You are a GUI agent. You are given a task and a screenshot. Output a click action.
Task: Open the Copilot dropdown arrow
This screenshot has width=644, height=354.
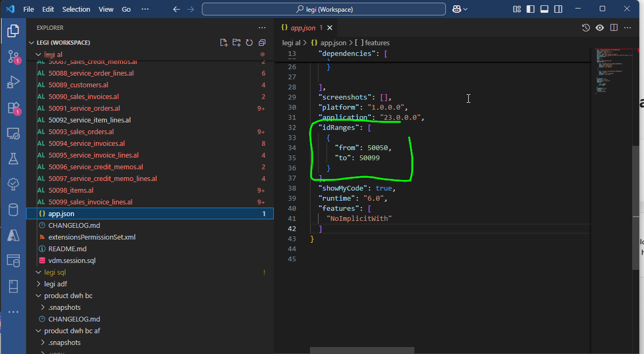point(466,9)
